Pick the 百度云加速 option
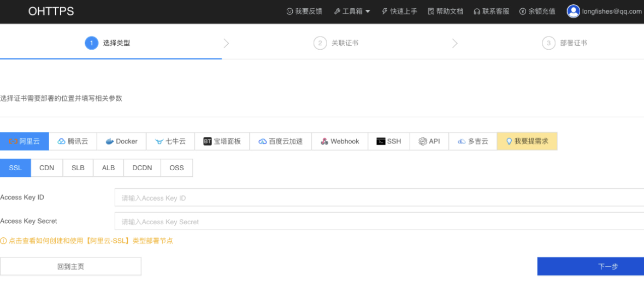Viewport: 644px width, 293px height. (x=281, y=141)
